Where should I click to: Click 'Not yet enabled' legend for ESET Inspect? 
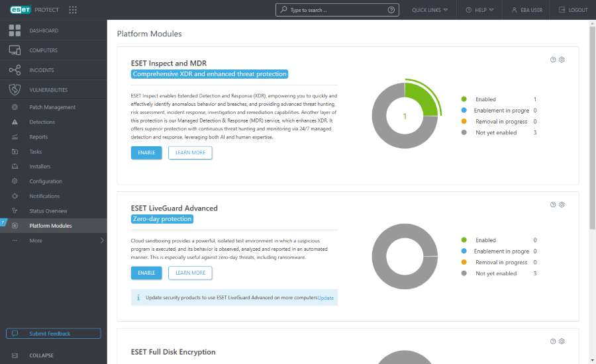click(496, 132)
